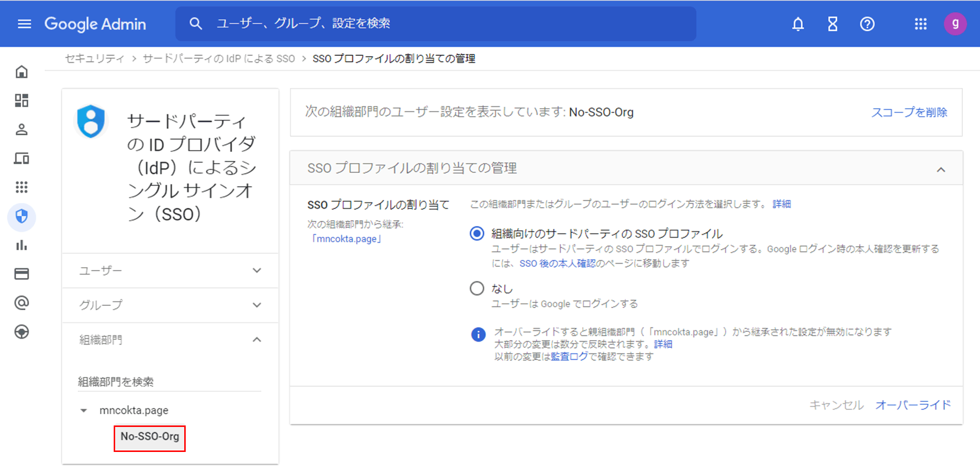Open the help question mark
Screen dimensions: 980x474
tap(867, 24)
